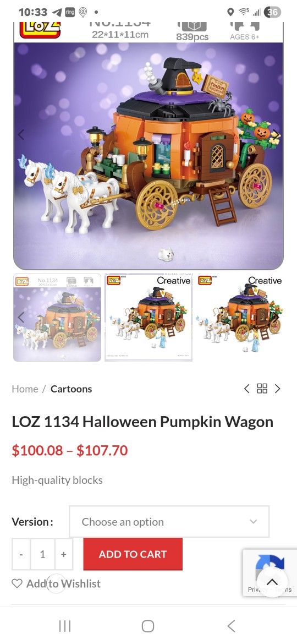The width and height of the screenshot is (297, 644).
Task: Decrease quantity with minus button
Action: (21, 554)
